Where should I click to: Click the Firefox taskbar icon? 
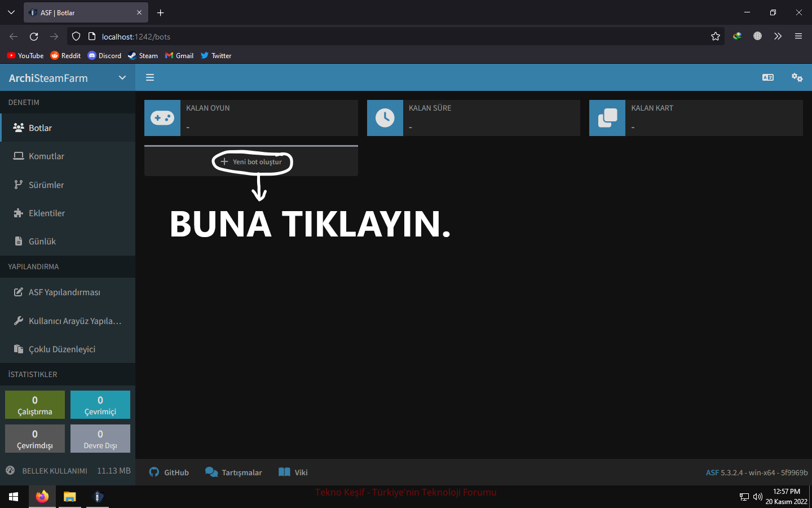(x=42, y=497)
